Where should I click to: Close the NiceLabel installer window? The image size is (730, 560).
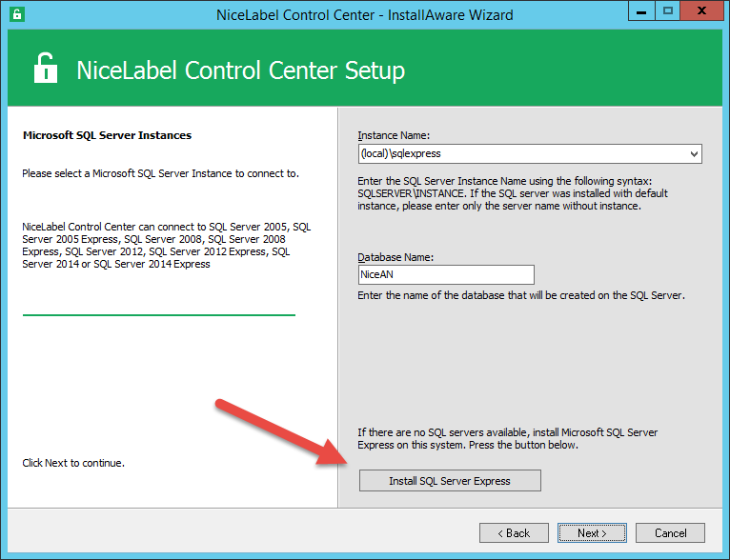click(703, 12)
